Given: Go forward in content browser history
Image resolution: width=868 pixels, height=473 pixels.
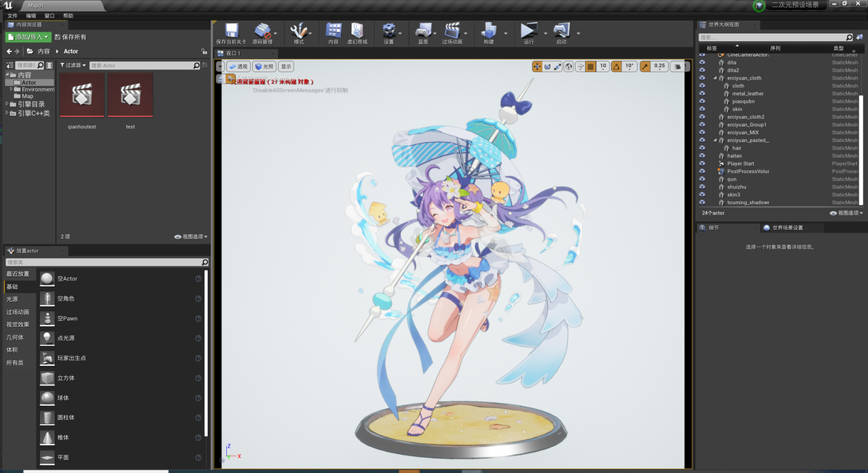Looking at the screenshot, I should [x=17, y=51].
